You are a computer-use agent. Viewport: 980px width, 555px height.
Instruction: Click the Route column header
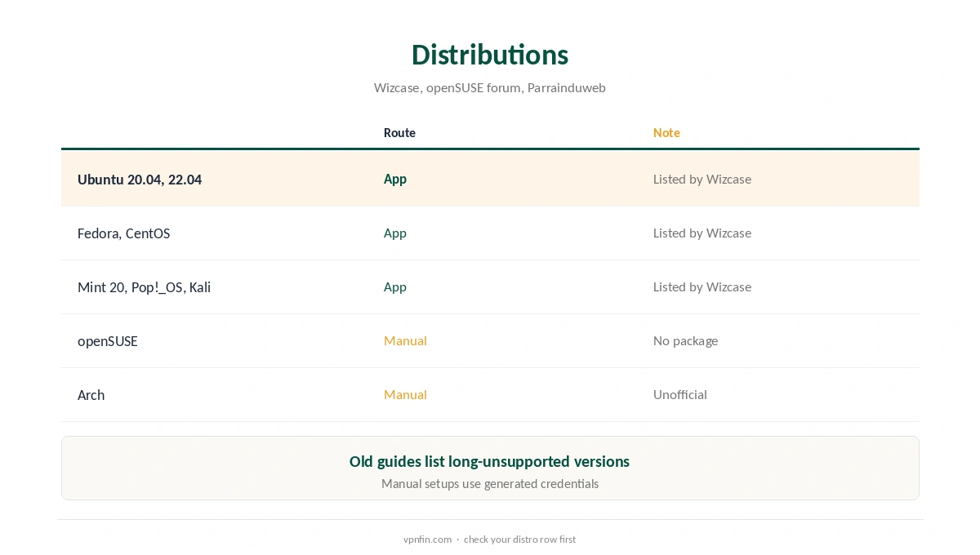tap(399, 133)
